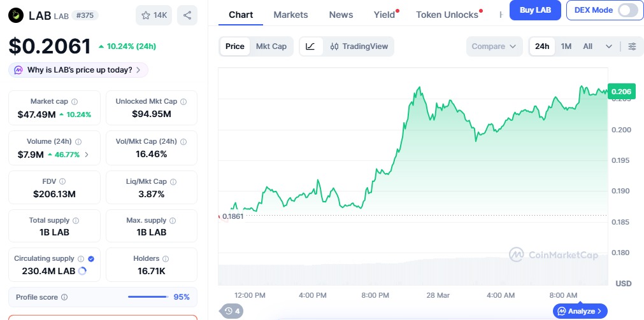Expand Why is LAB's price up today
This screenshot has width=644, height=320.
[78, 70]
